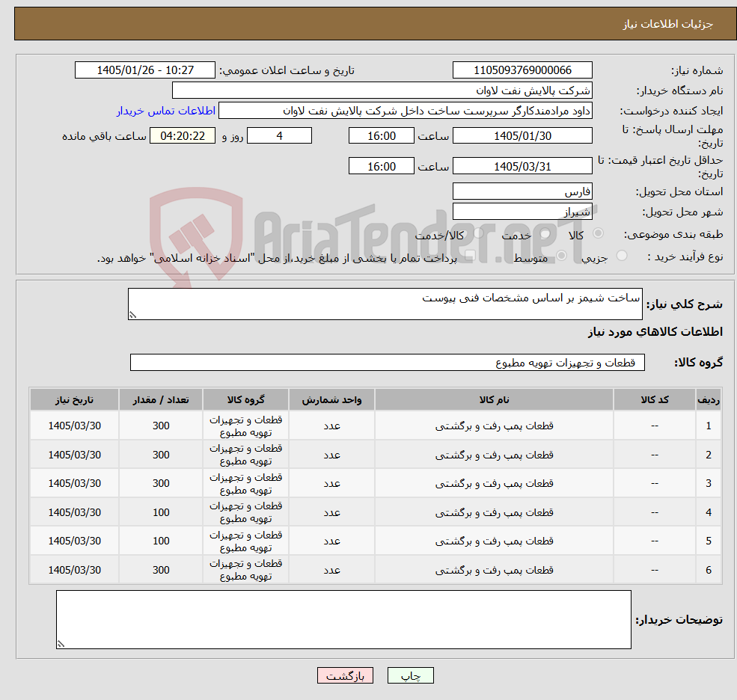
Task: Click quantity 100 in row 5
Action: [x=161, y=541]
